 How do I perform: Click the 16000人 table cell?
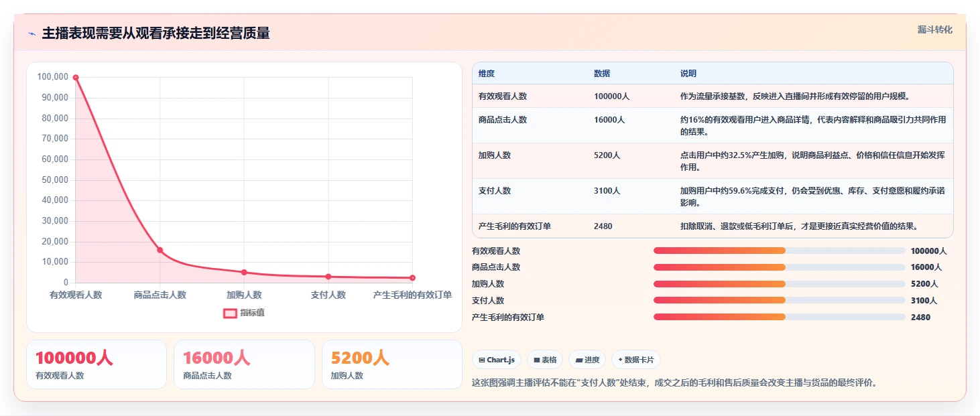[609, 120]
